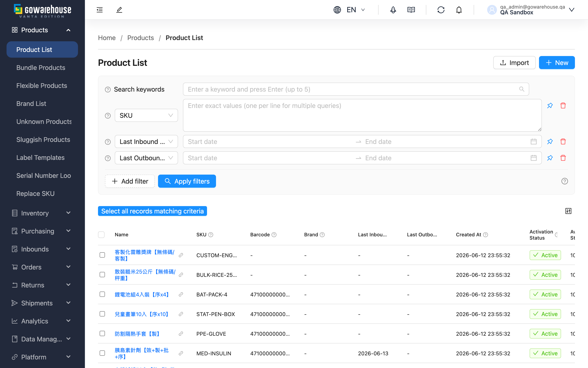Click help icon next to Created At header
This screenshot has height=368, width=588.
485,235
